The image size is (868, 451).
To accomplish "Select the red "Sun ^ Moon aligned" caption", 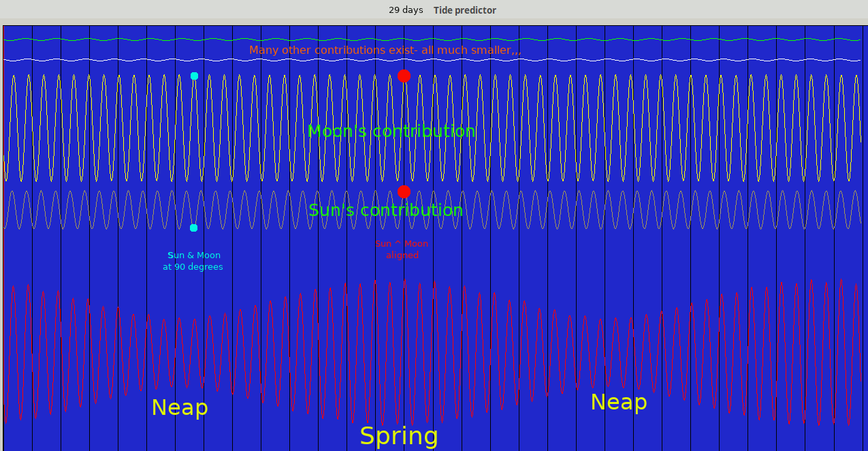I will click(402, 249).
